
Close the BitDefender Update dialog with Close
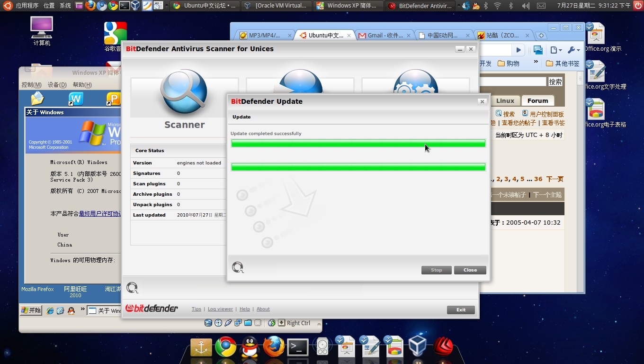(x=470, y=270)
